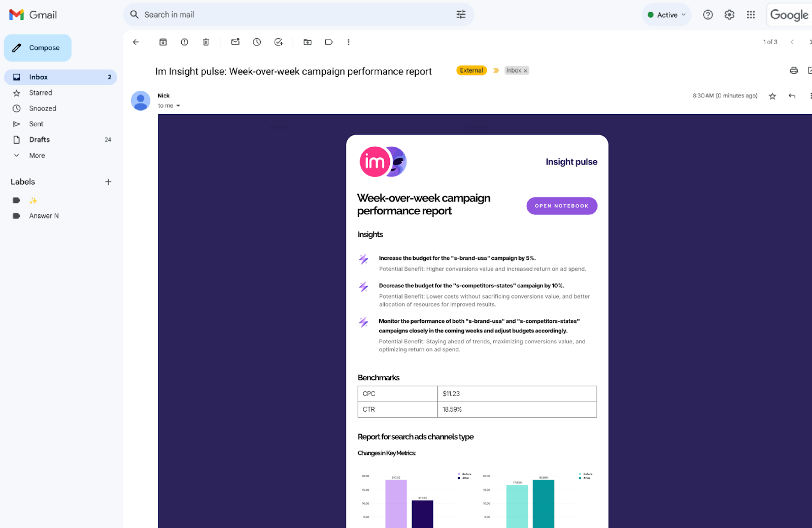Delete the email with the trash icon
This screenshot has height=528, width=812.
(x=206, y=42)
